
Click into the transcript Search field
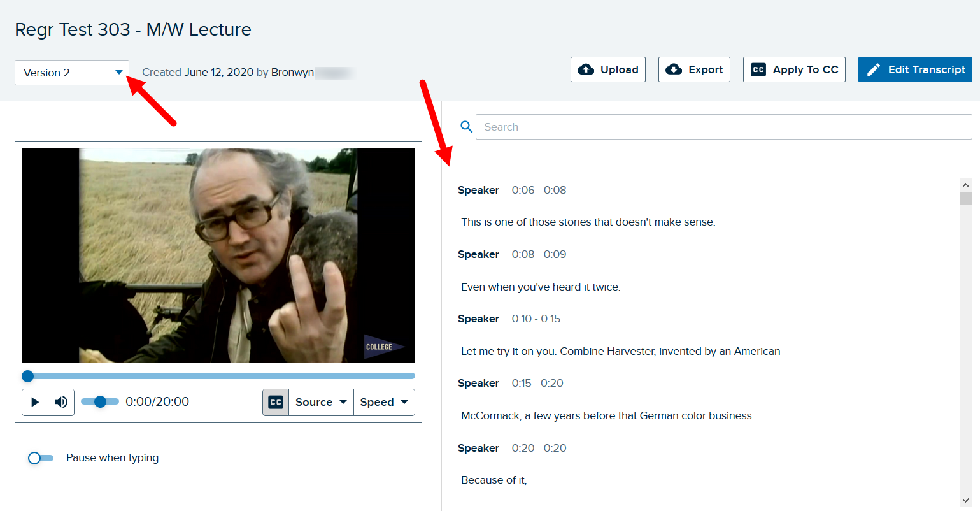click(x=723, y=127)
